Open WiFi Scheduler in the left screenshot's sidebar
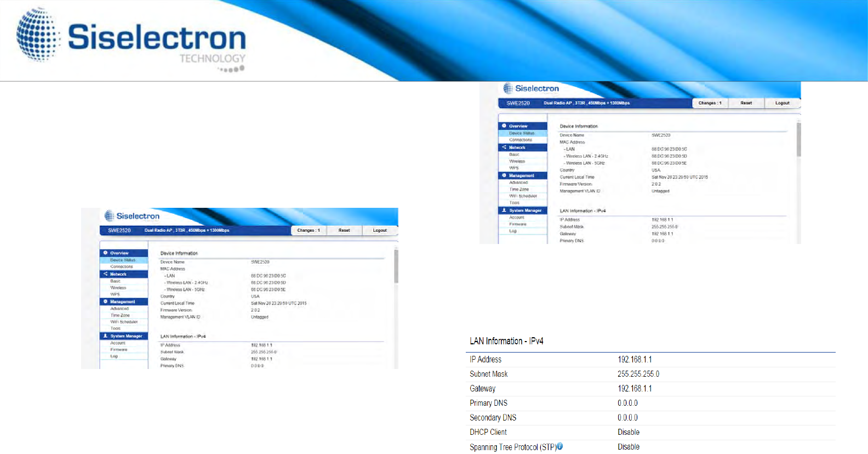The image size is (868, 454). coord(124,322)
